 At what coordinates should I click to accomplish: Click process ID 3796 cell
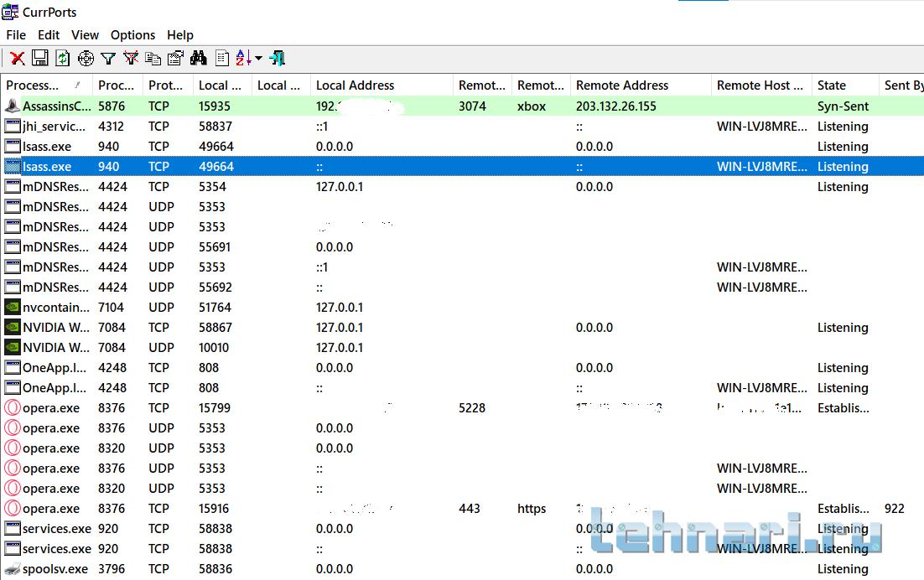point(111,568)
